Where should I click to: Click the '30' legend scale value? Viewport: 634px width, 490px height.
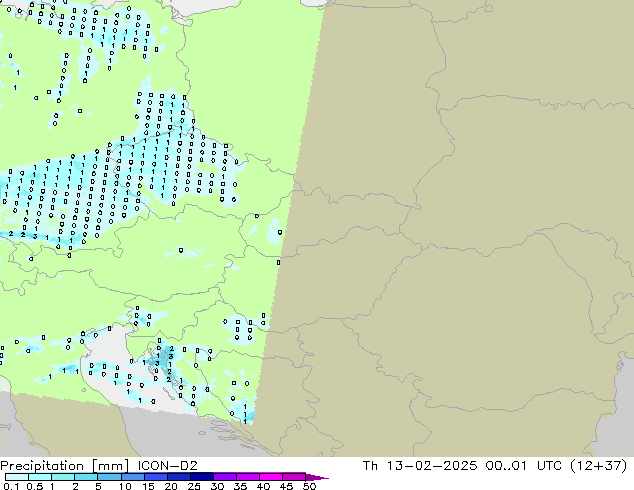(217, 486)
